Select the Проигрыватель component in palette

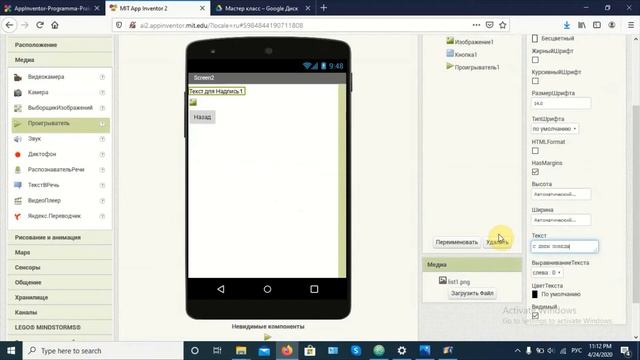click(60, 123)
